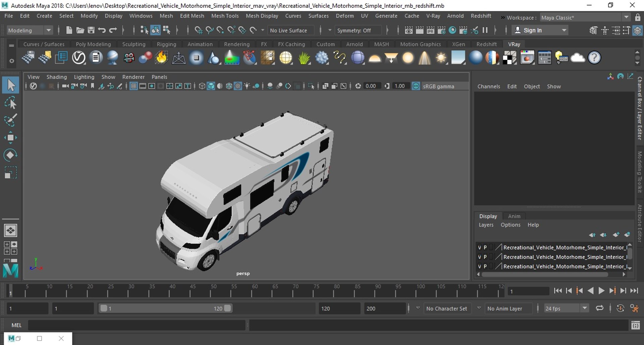Click the V-Ray fur grass shelf icon

click(x=304, y=58)
